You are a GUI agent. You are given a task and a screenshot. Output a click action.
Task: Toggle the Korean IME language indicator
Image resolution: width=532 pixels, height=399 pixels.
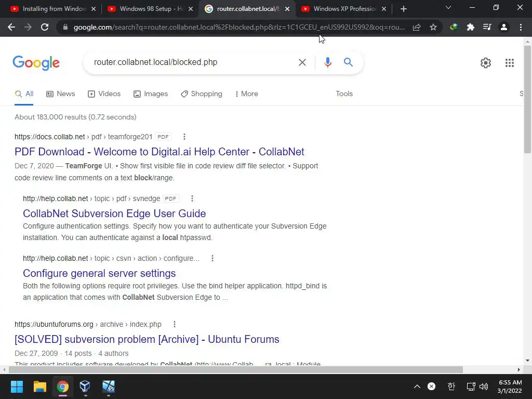click(x=451, y=387)
